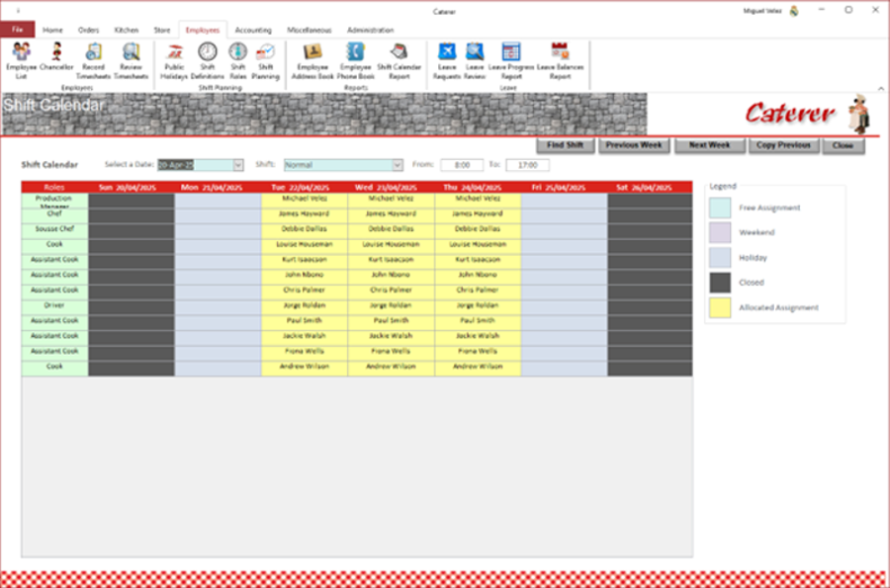
Task: Open the Employee List
Action: tap(21, 60)
